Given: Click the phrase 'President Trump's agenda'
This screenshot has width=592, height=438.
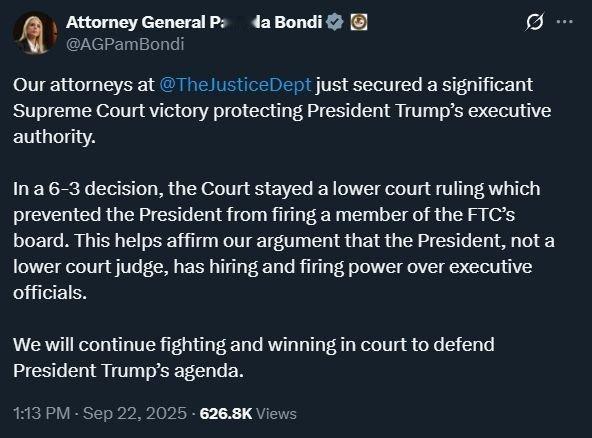Looking at the screenshot, I should coord(128,370).
